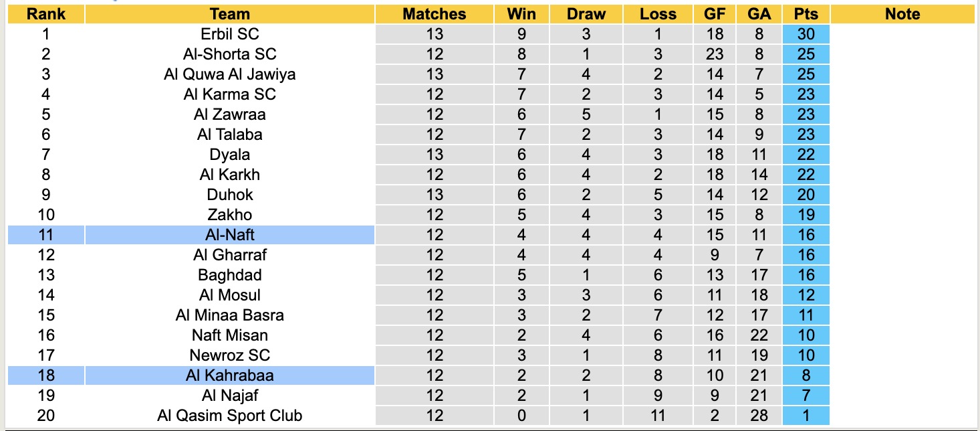The height and width of the screenshot is (431, 980).
Task: Select the highlighted Al-Naft team row
Action: point(229,235)
